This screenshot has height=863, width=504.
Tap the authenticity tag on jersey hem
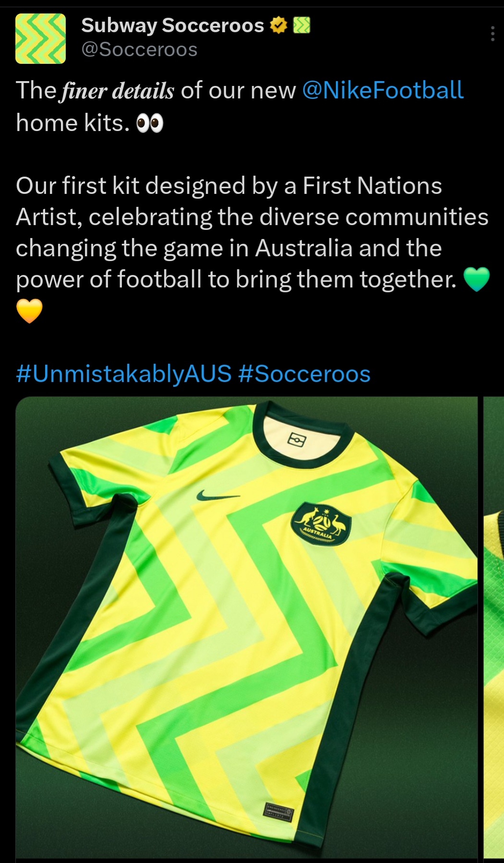[278, 811]
